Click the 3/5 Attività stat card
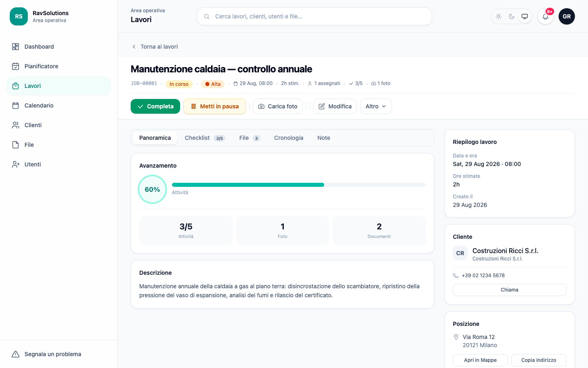The image size is (588, 368). [x=186, y=230]
